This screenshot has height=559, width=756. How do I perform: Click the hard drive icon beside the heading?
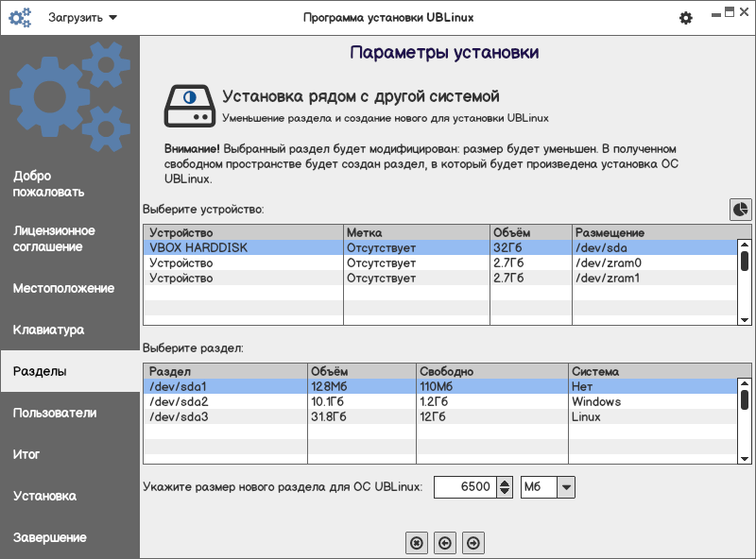188,106
